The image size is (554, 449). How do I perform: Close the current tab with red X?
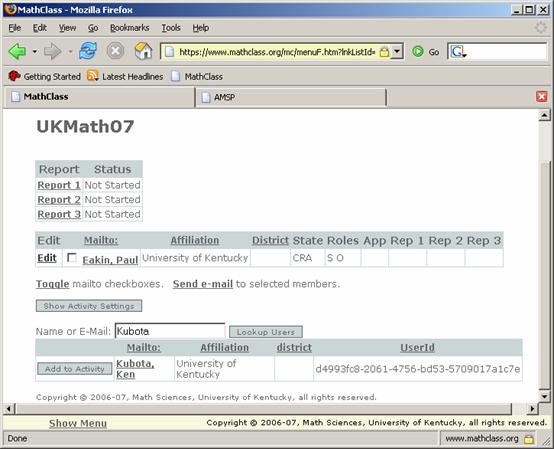point(541,96)
